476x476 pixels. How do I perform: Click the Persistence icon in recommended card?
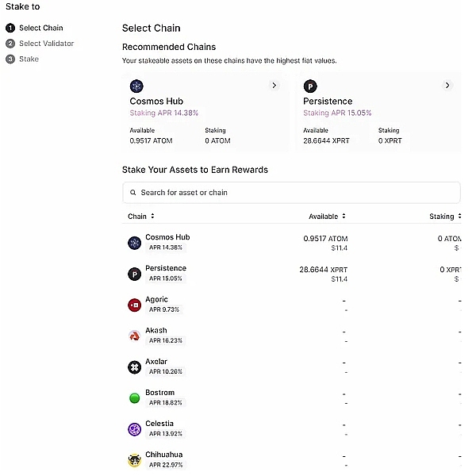tap(310, 86)
